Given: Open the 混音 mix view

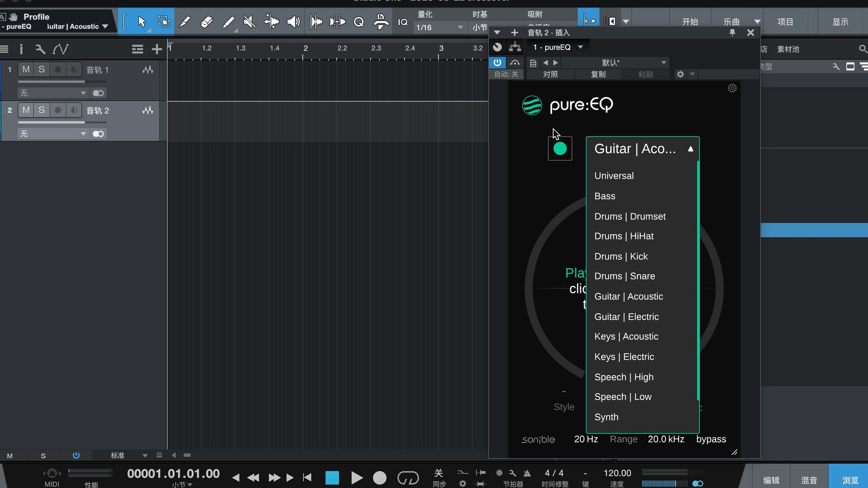Looking at the screenshot, I should pyautogui.click(x=809, y=480).
